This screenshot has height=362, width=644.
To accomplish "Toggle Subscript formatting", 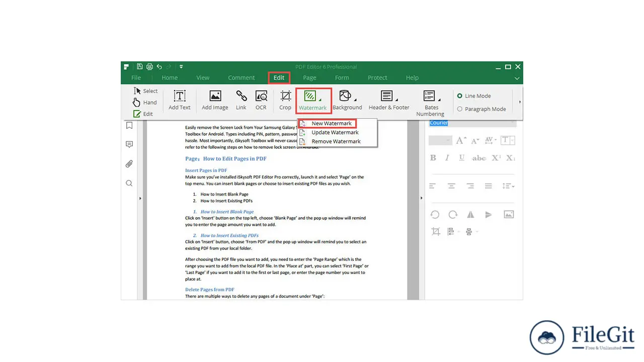I will point(511,158).
